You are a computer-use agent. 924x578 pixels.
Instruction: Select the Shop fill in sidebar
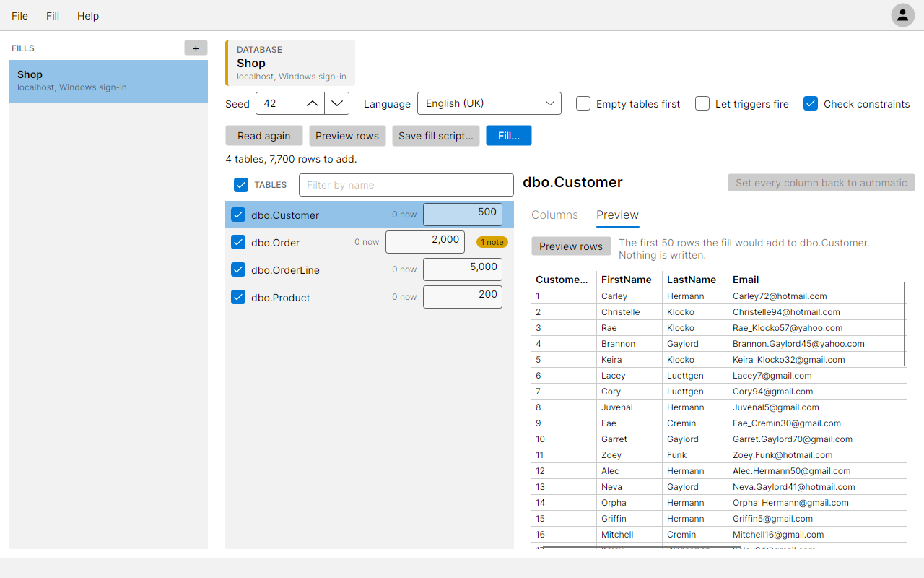pyautogui.click(x=108, y=81)
